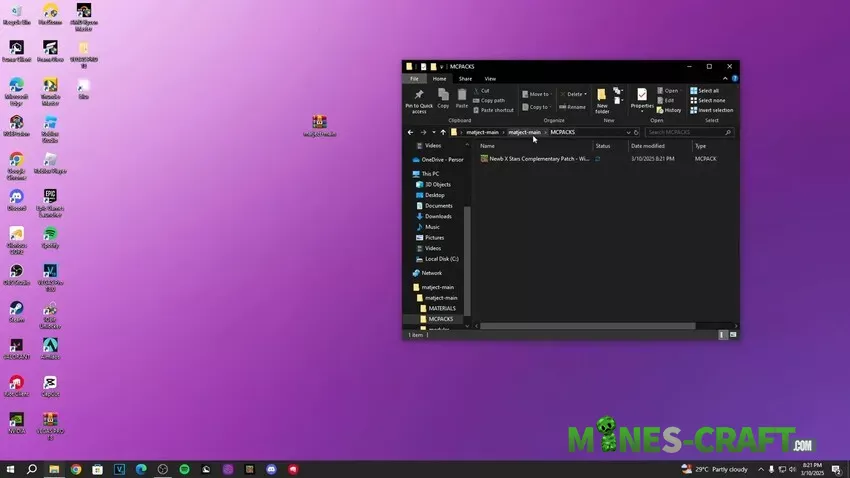The height and width of the screenshot is (478, 850).
Task: Click the Paste icon in the ribbon
Action: click(461, 96)
